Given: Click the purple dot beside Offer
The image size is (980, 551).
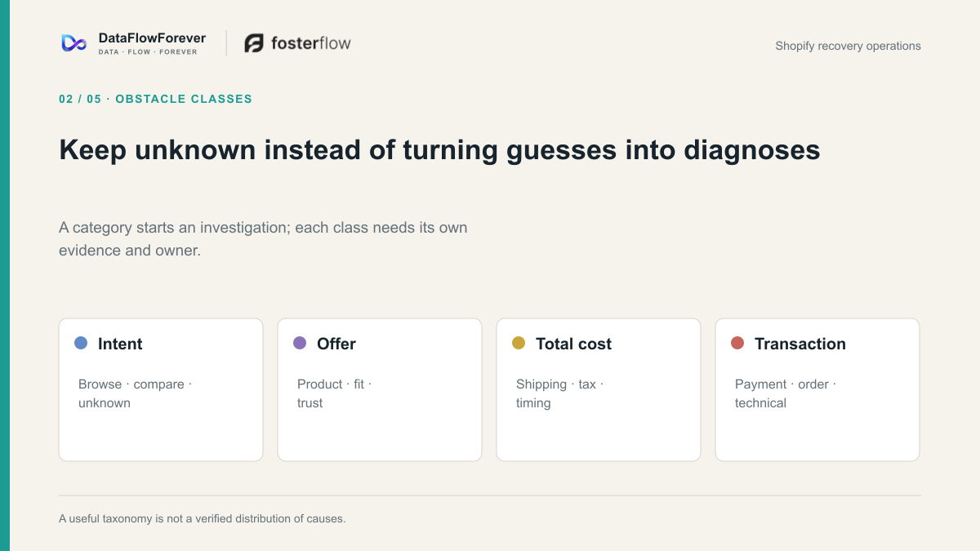Looking at the screenshot, I should (x=300, y=343).
